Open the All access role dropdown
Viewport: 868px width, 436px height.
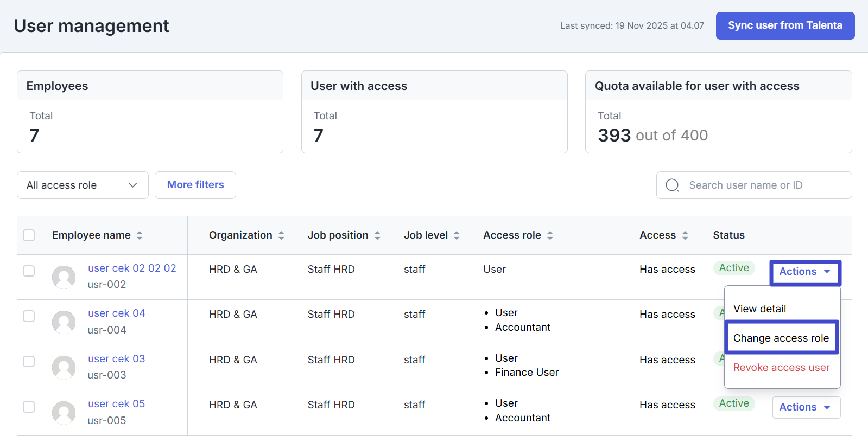[x=83, y=185]
